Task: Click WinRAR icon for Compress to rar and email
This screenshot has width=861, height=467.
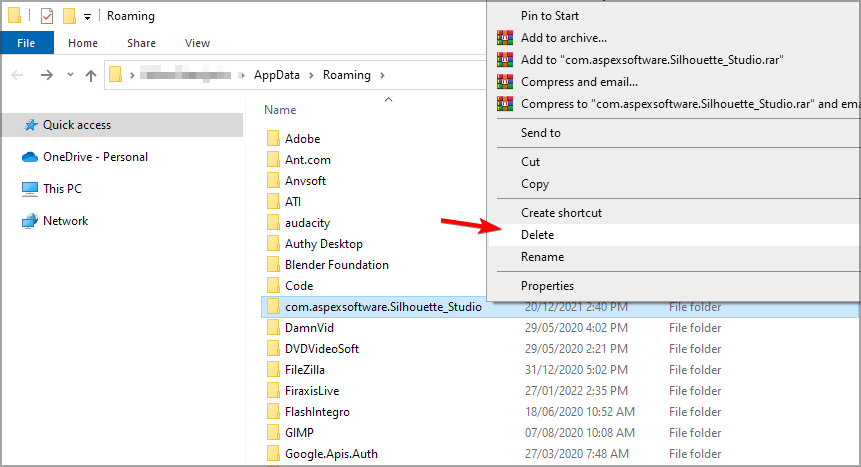Action: pyautogui.click(x=505, y=103)
